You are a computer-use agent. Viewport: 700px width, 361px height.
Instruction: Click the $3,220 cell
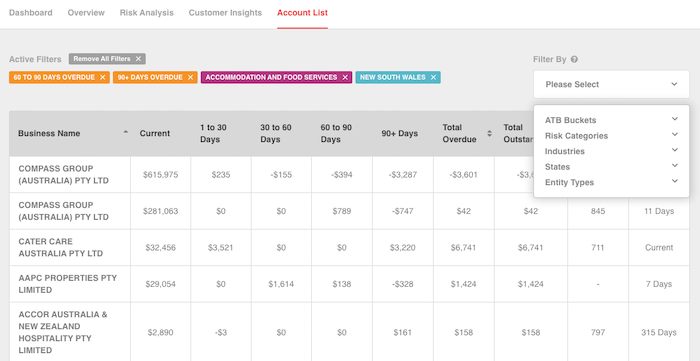[403, 248]
